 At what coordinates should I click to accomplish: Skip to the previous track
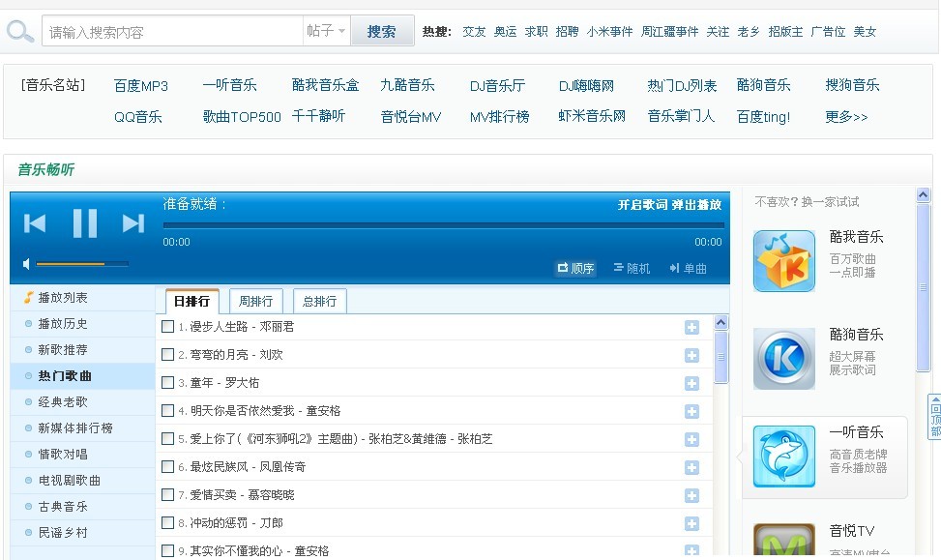(34, 223)
